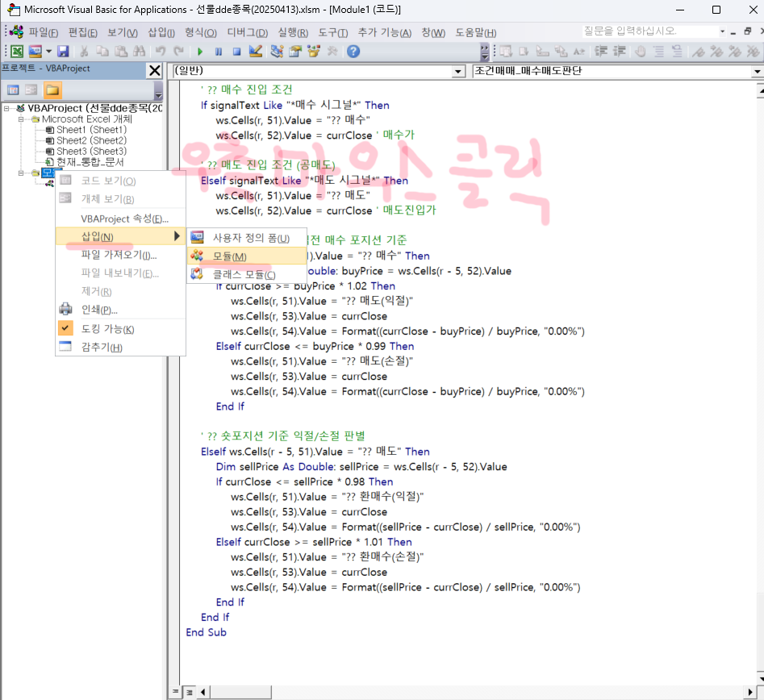764x700 pixels.
Task: Select 사용자 정의 폼(U) in submenu
Action: pos(247,238)
